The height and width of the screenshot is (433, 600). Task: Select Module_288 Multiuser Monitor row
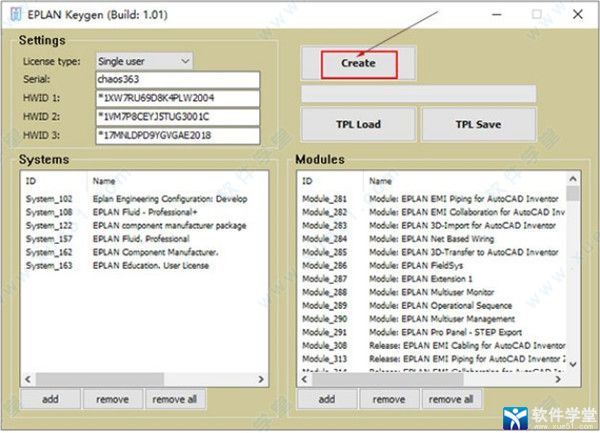432,292
